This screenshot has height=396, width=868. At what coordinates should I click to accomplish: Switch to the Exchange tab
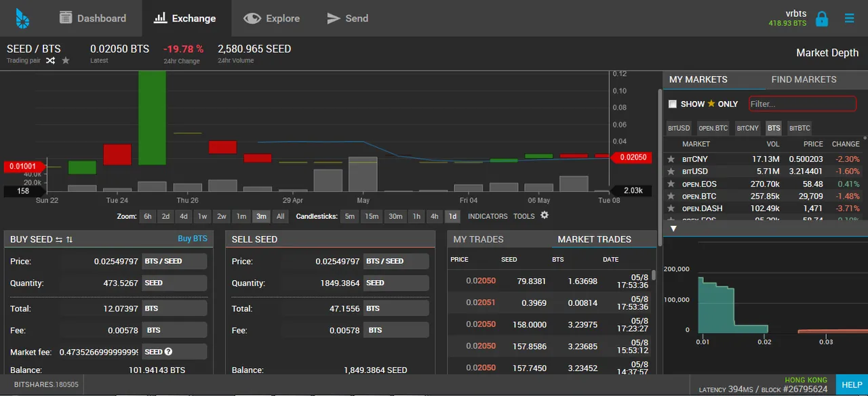[186, 18]
